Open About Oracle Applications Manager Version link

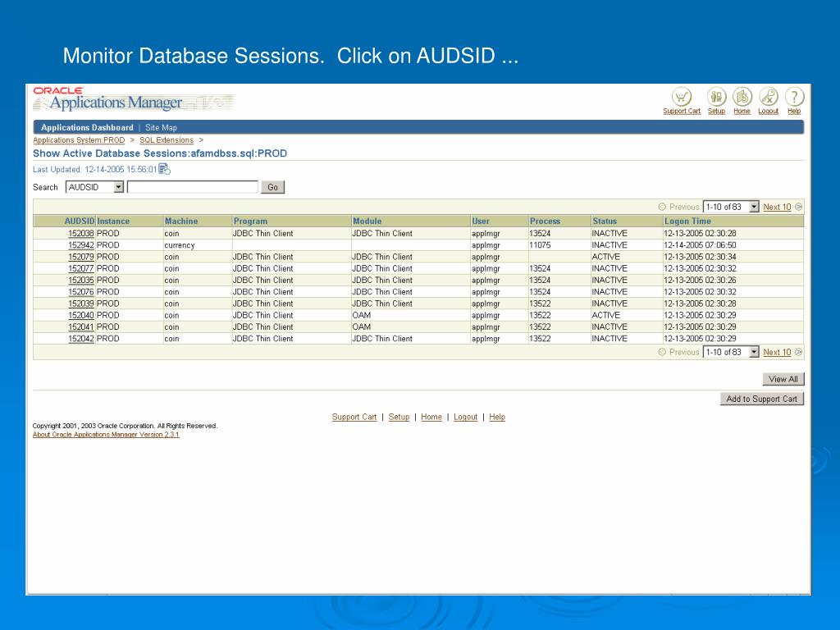point(106,435)
